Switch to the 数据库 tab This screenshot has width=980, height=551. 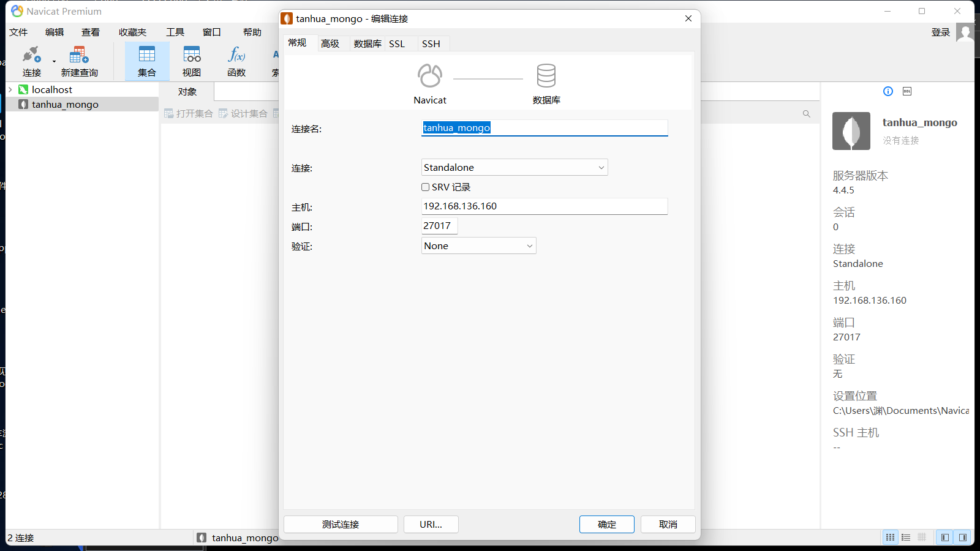367,43
